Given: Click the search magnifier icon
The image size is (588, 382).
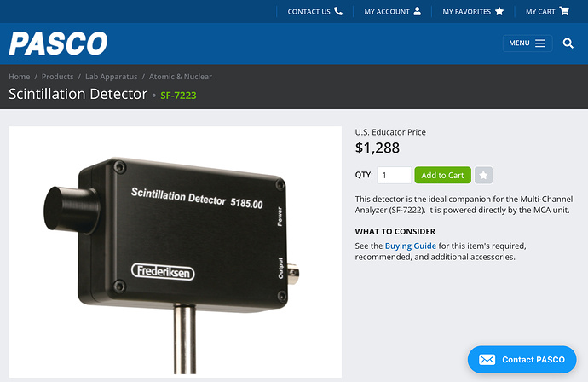Looking at the screenshot, I should (568, 43).
